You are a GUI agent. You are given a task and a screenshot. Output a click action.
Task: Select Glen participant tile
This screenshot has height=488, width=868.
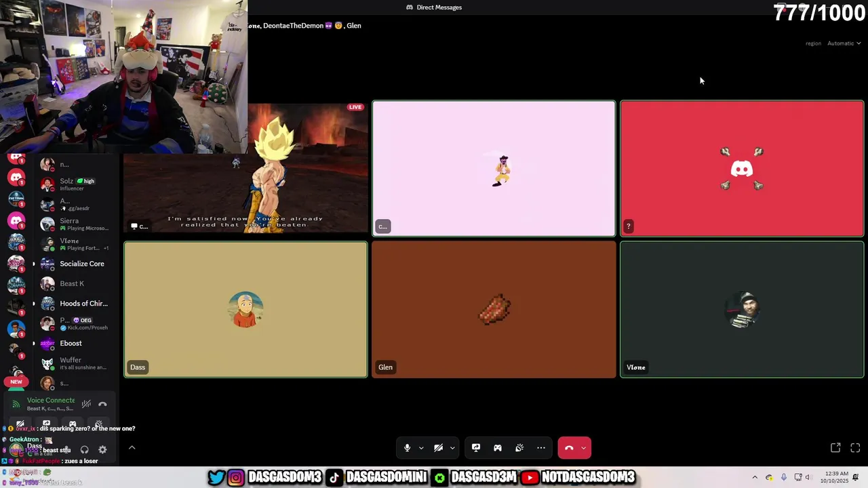(x=494, y=310)
